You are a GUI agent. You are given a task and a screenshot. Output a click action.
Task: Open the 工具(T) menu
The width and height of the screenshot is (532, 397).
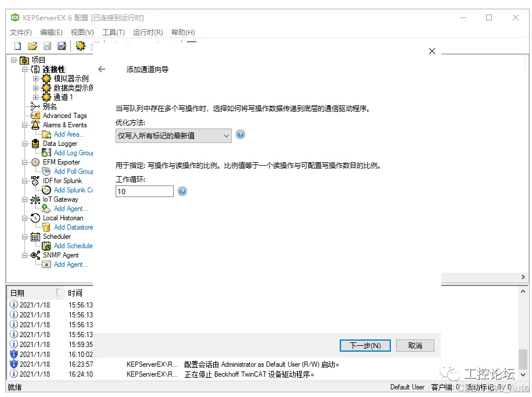click(113, 33)
